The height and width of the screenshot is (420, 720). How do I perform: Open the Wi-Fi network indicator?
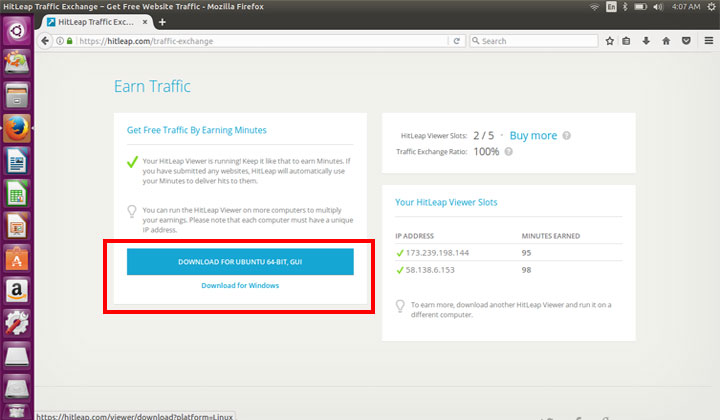coord(594,7)
